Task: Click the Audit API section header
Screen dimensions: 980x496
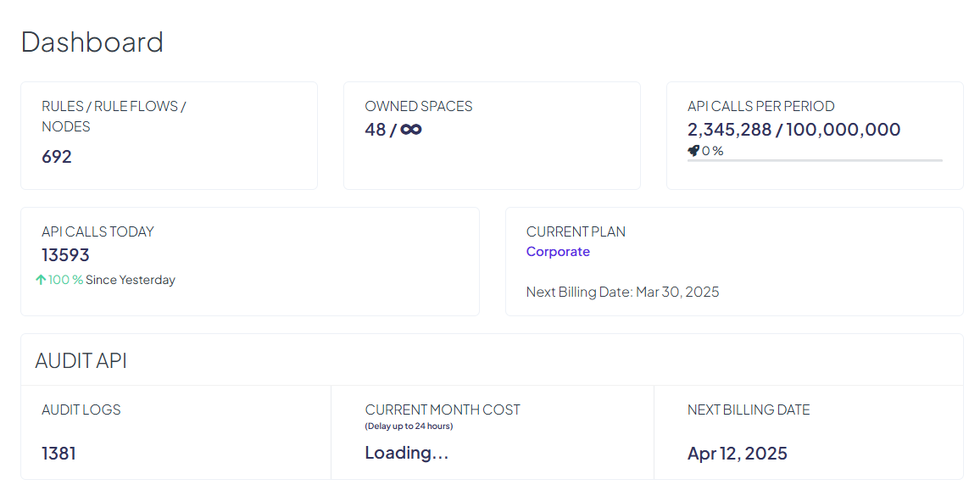Action: [81, 360]
